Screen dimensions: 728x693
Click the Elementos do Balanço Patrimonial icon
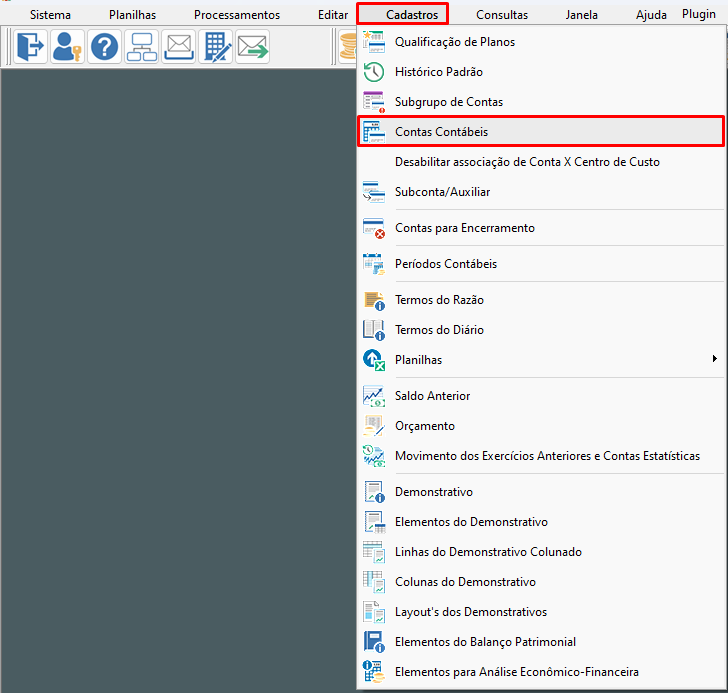point(374,642)
